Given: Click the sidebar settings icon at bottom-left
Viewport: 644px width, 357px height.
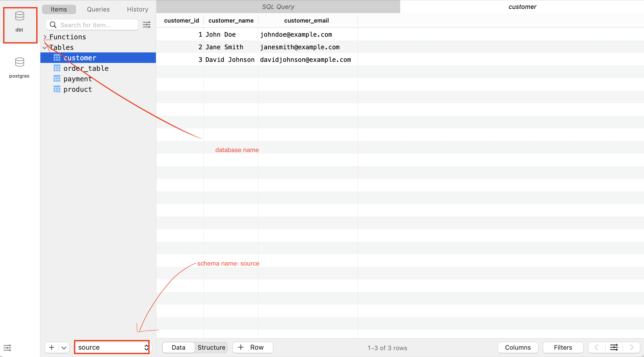Looking at the screenshot, I should [x=7, y=348].
